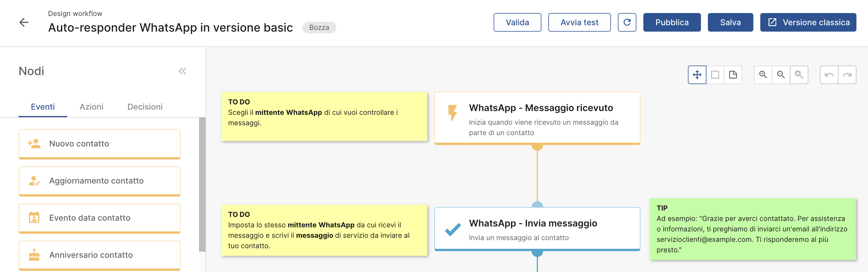Click the blue output connector below Invia messaggio

click(x=537, y=253)
